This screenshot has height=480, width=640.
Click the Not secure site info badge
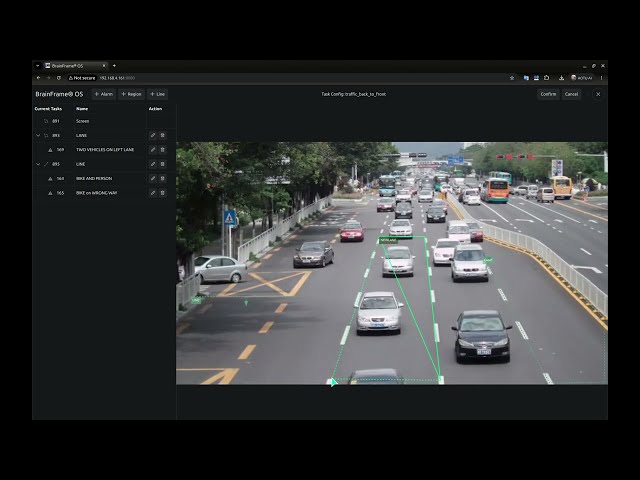(x=82, y=78)
